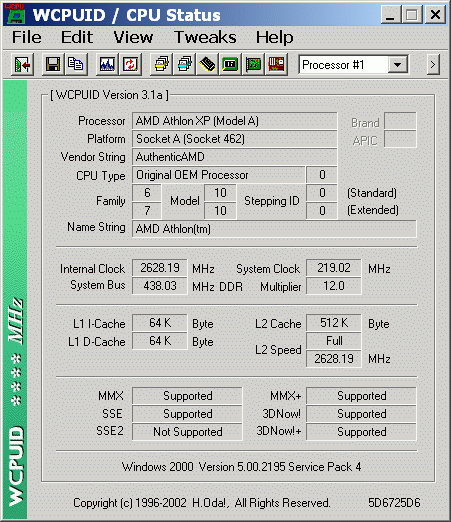Open the Processor #1 dropdown
This screenshot has width=451, height=522.
[x=398, y=64]
